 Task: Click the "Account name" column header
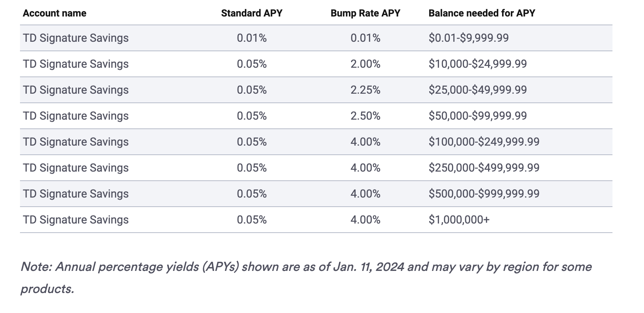(x=55, y=13)
